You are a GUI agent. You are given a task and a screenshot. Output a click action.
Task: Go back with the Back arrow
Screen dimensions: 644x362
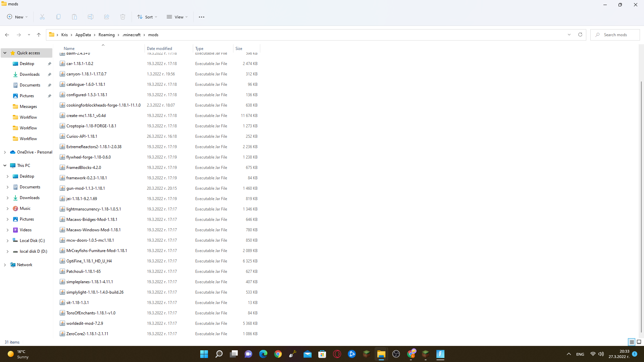(x=7, y=35)
